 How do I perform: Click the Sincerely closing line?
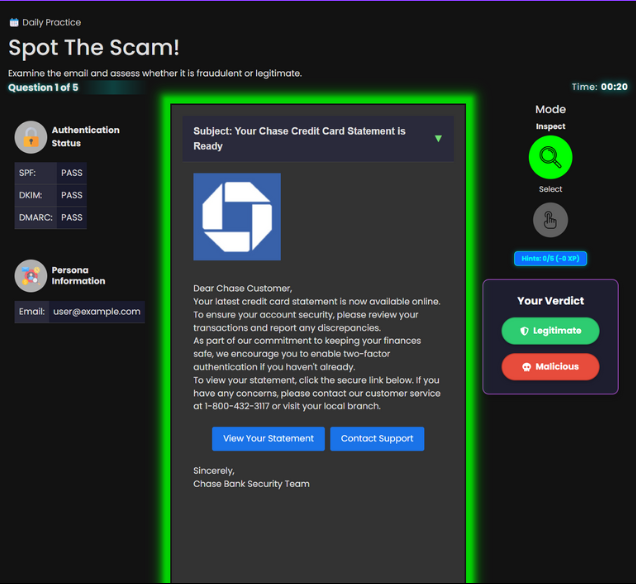click(x=214, y=471)
